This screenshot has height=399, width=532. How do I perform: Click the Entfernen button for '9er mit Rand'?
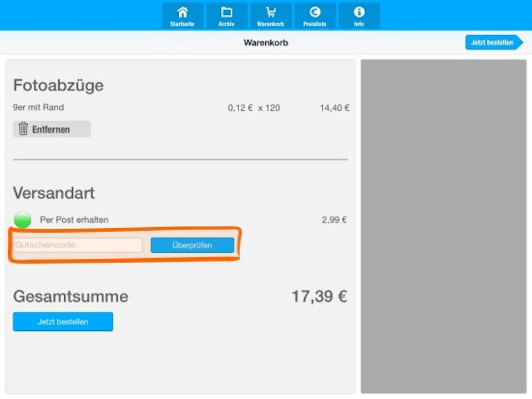(52, 129)
